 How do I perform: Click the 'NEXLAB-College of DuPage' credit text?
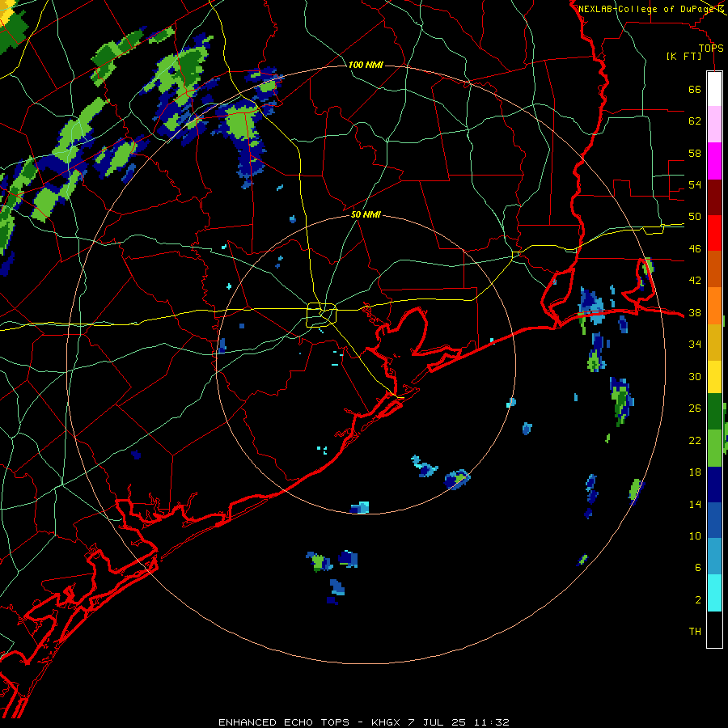point(647,9)
